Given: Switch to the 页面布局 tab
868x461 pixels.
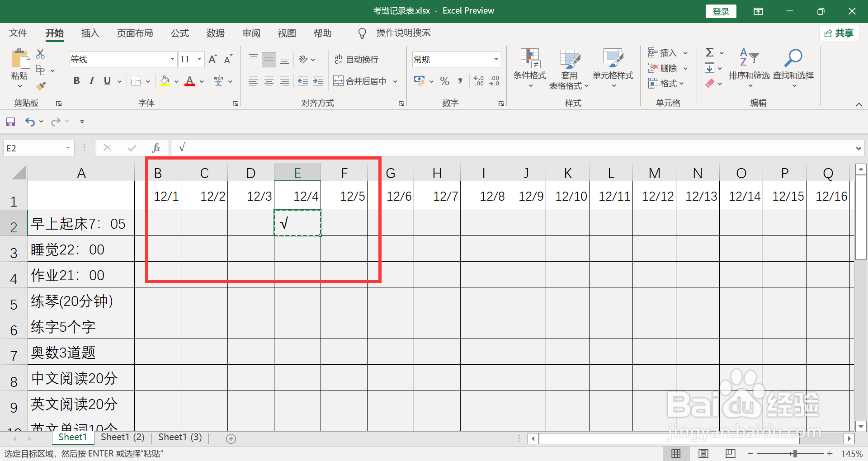Looking at the screenshot, I should (135, 33).
